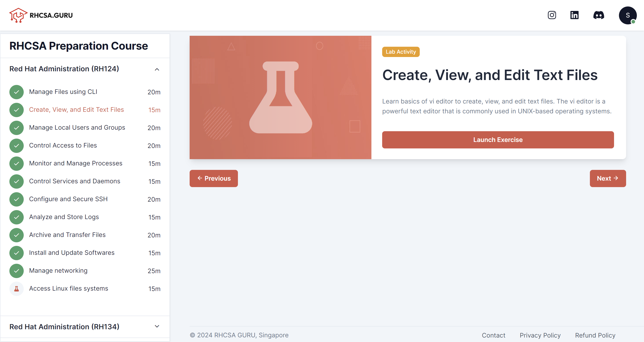
Task: Click the RHCSA.GURU logo
Action: (x=41, y=15)
